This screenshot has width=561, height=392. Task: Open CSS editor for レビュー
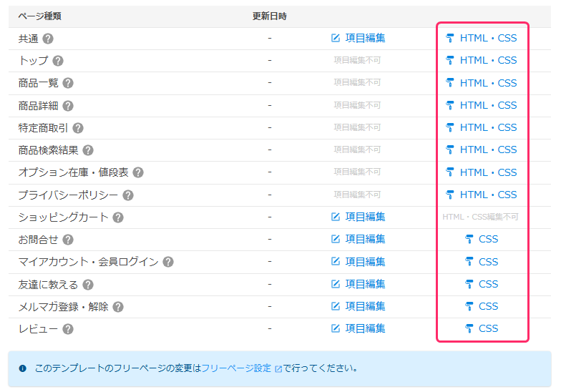point(481,328)
